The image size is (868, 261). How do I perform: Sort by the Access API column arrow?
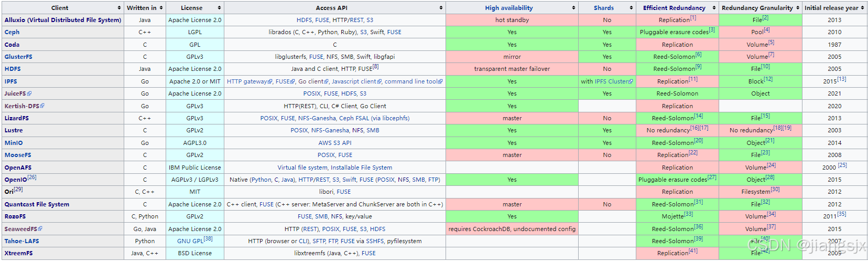pyautogui.click(x=441, y=8)
